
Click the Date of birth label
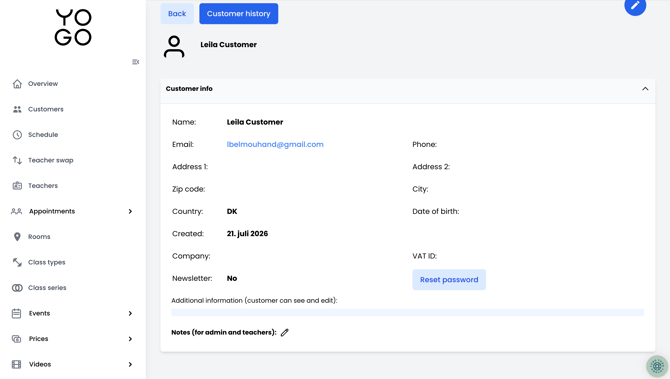pyautogui.click(x=435, y=212)
